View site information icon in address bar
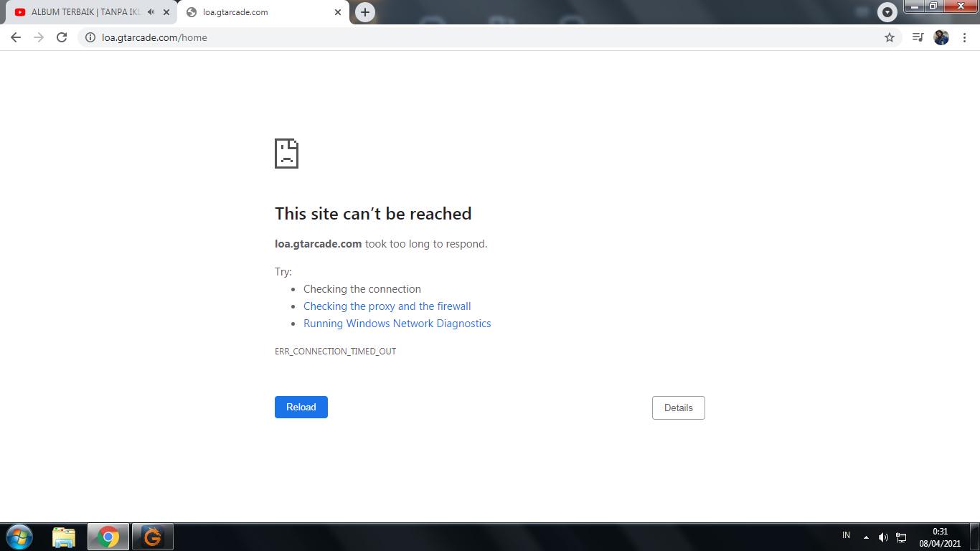The image size is (980, 551). (x=90, y=37)
